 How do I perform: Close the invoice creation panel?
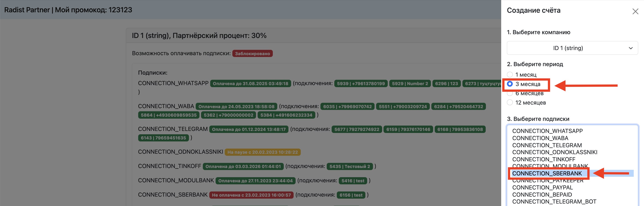635,11
